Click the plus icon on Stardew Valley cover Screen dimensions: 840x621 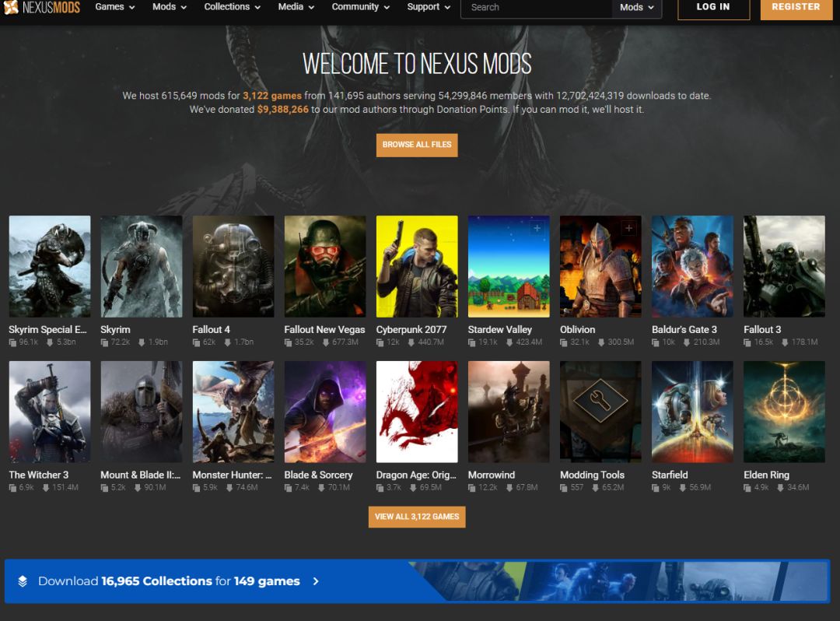(x=537, y=228)
